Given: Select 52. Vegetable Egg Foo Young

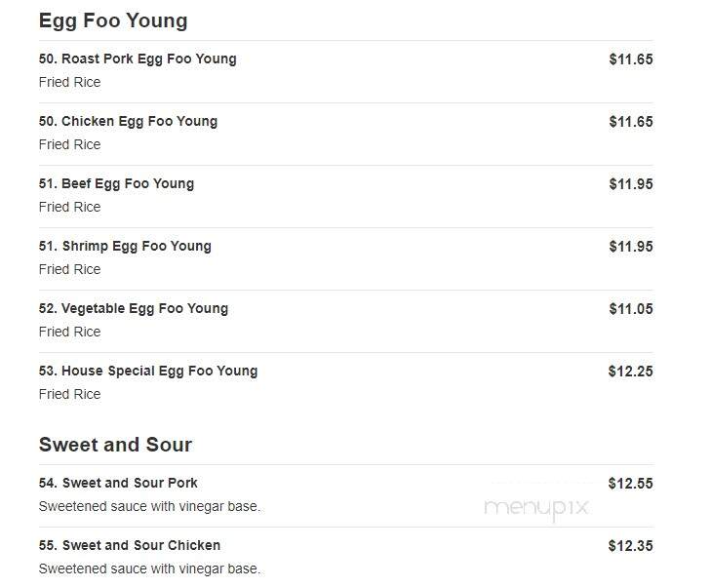Looking at the screenshot, I should tap(134, 309).
